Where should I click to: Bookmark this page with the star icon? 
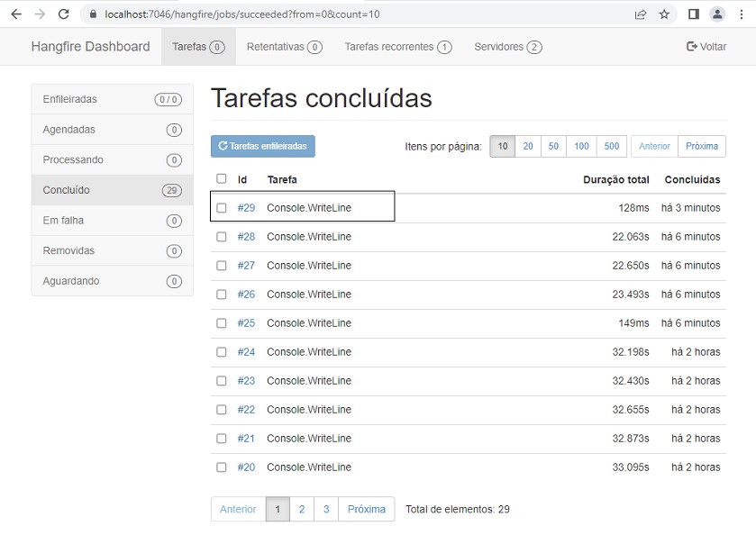(664, 14)
